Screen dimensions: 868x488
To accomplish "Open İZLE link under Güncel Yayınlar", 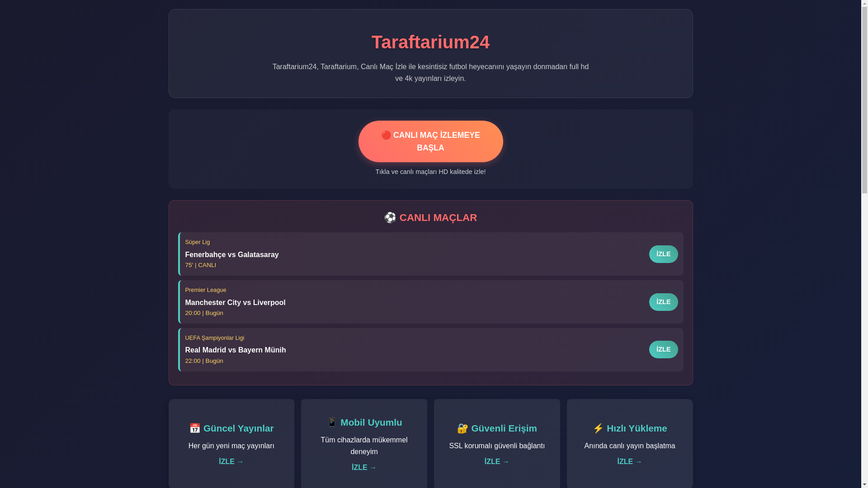I will [x=231, y=461].
